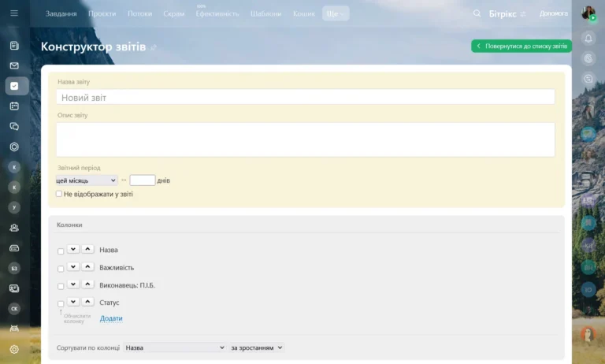This screenshot has height=364, width=605.
Task: Click the Додати link under columns
Action: coord(111,318)
